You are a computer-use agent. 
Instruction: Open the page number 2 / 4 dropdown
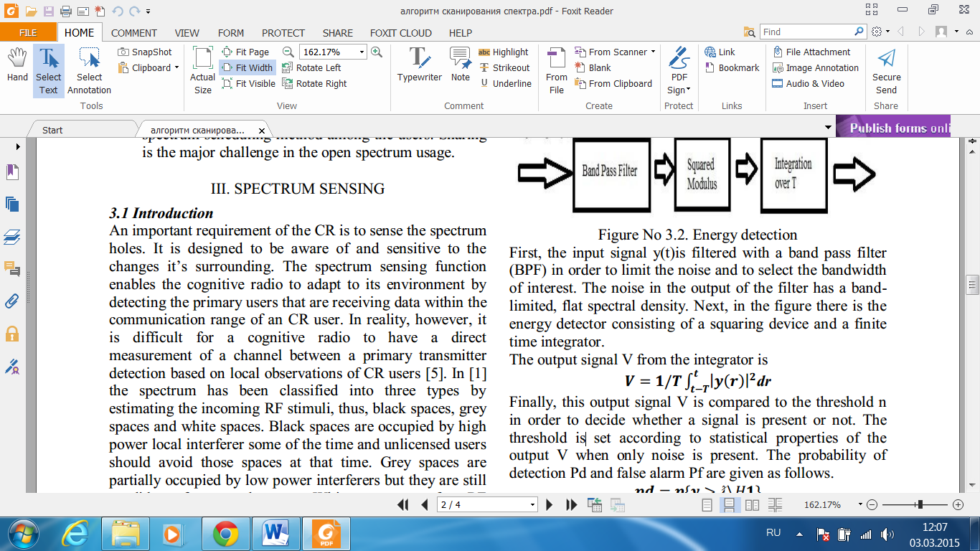[x=532, y=505]
